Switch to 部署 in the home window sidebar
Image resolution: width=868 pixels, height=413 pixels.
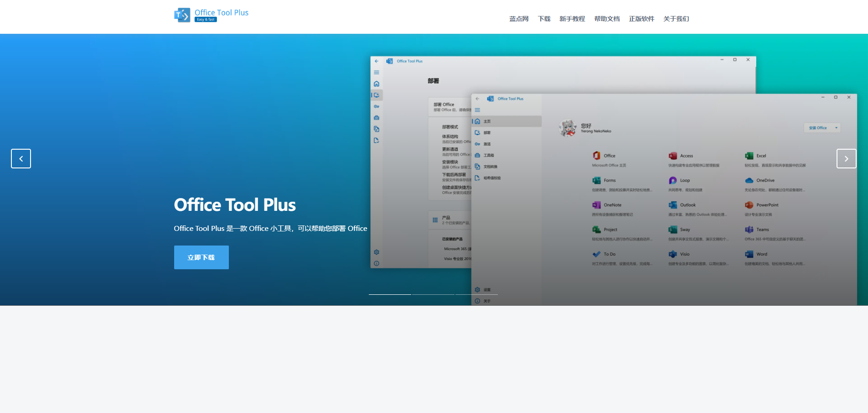[x=506, y=133]
